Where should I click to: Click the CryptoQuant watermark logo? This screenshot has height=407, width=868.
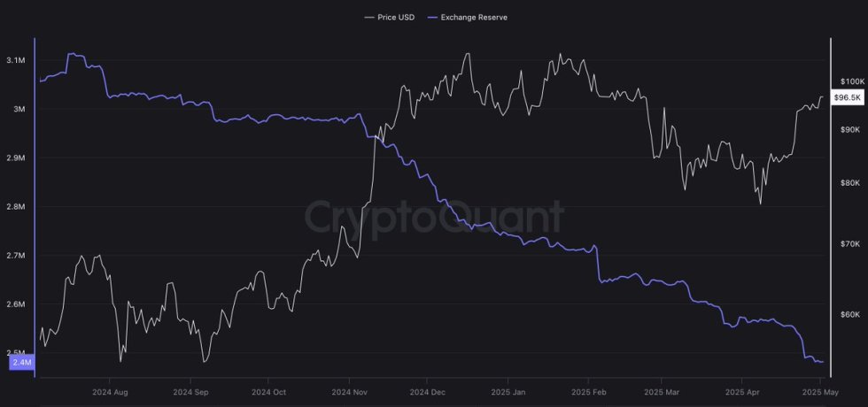434,217
